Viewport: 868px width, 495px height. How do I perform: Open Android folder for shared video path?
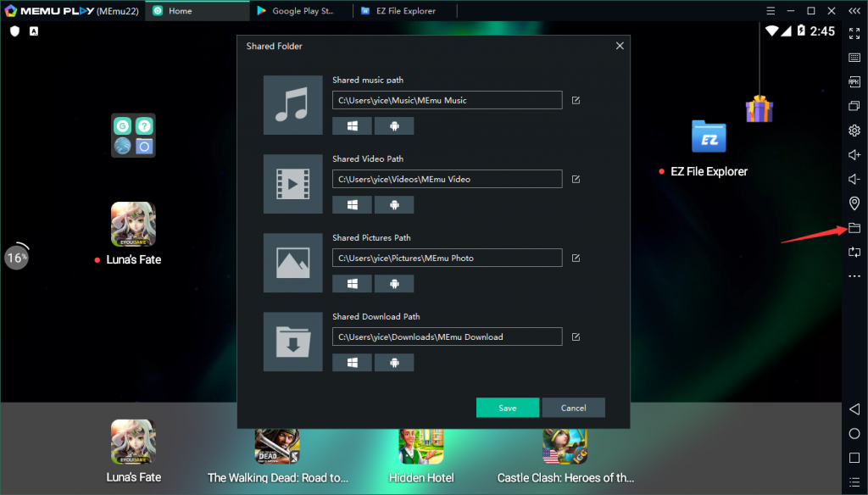pyautogui.click(x=394, y=205)
